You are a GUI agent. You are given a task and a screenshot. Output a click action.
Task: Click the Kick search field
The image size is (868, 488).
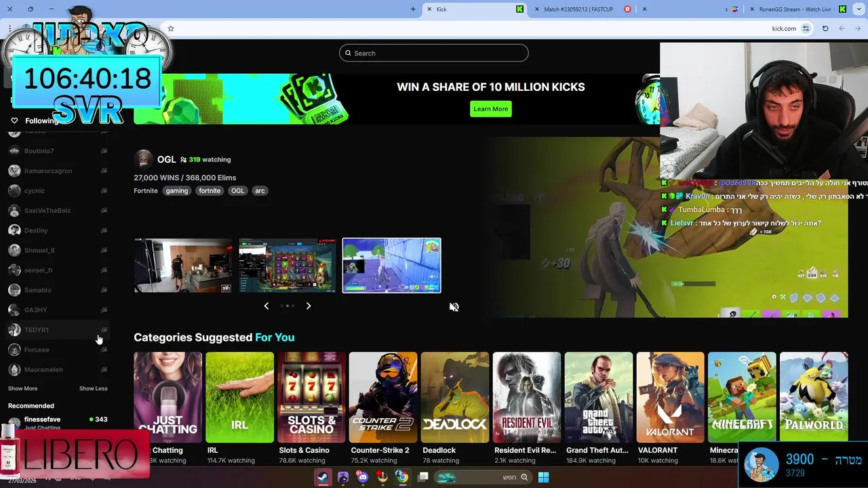(434, 53)
